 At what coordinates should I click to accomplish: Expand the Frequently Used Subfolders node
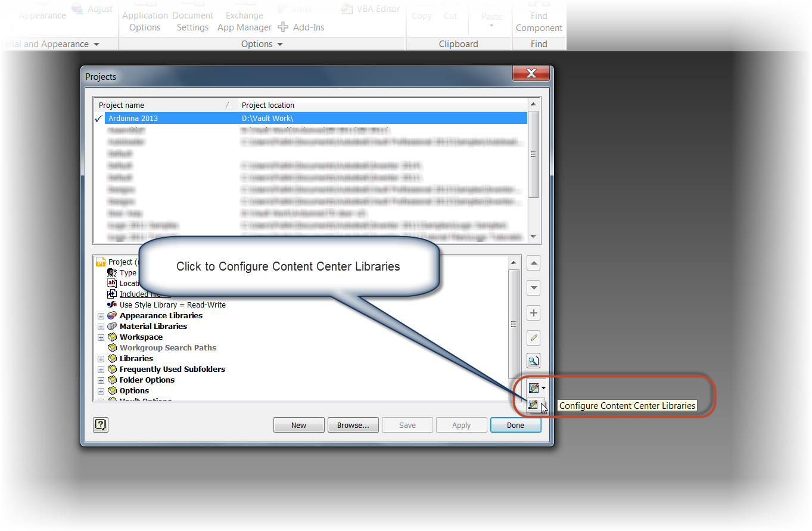(x=101, y=369)
